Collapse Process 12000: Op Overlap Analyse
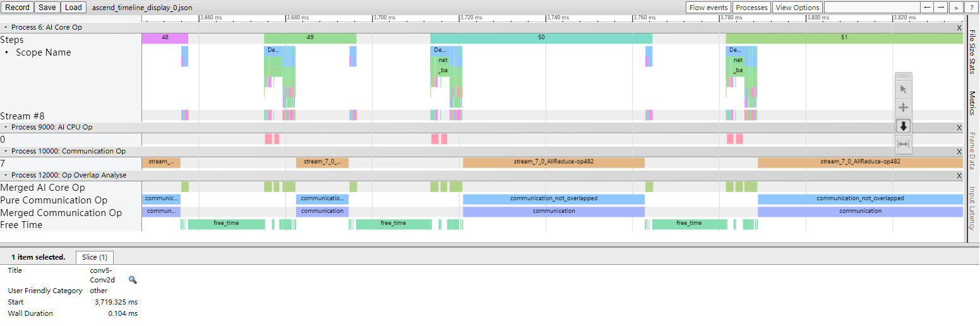Image resolution: width=980 pixels, height=326 pixels. [6, 176]
